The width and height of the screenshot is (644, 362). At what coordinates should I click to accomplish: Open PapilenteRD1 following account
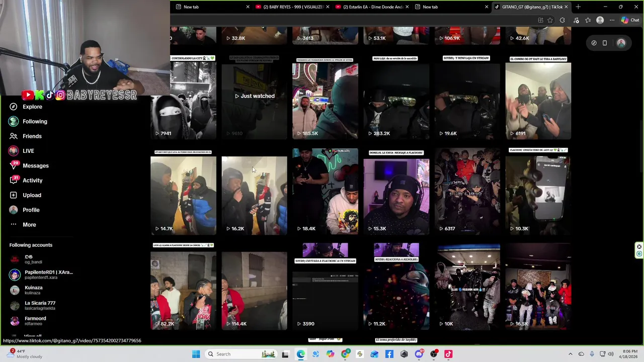tap(41, 275)
